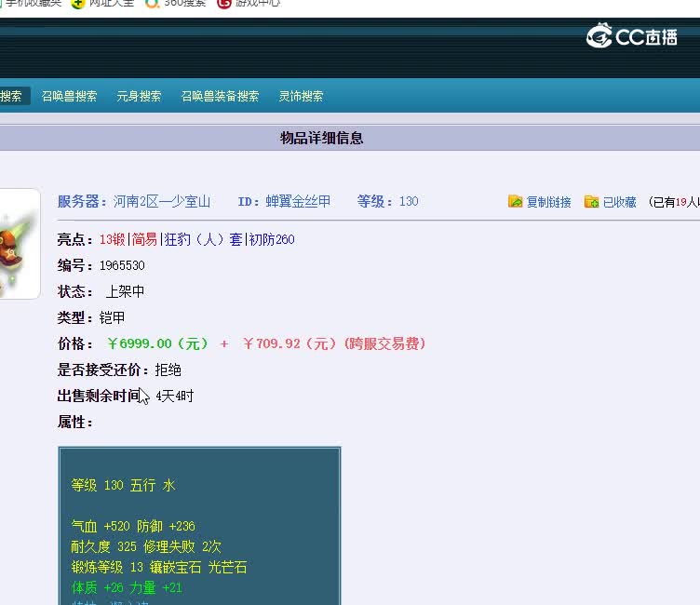Click the price ￥6999.00（元）

[x=157, y=343]
